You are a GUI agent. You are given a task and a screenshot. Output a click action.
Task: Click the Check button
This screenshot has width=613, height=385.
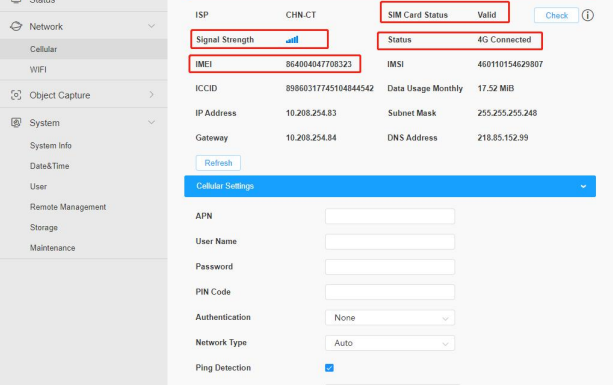[556, 15]
